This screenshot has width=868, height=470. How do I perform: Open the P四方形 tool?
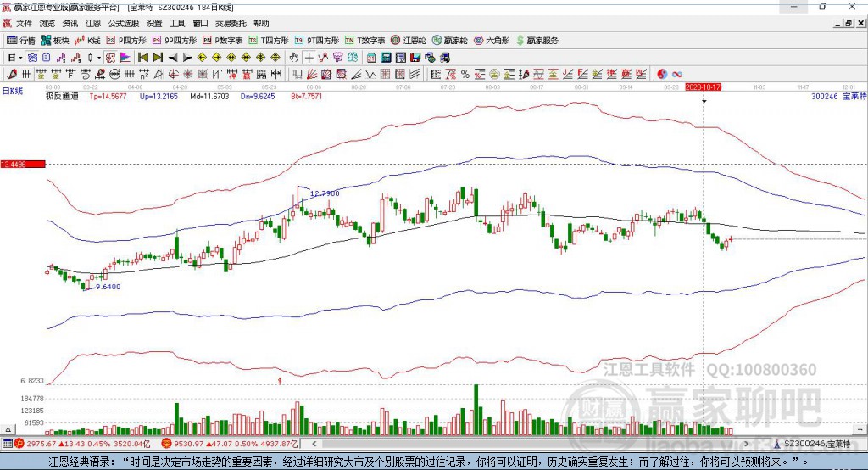point(126,41)
